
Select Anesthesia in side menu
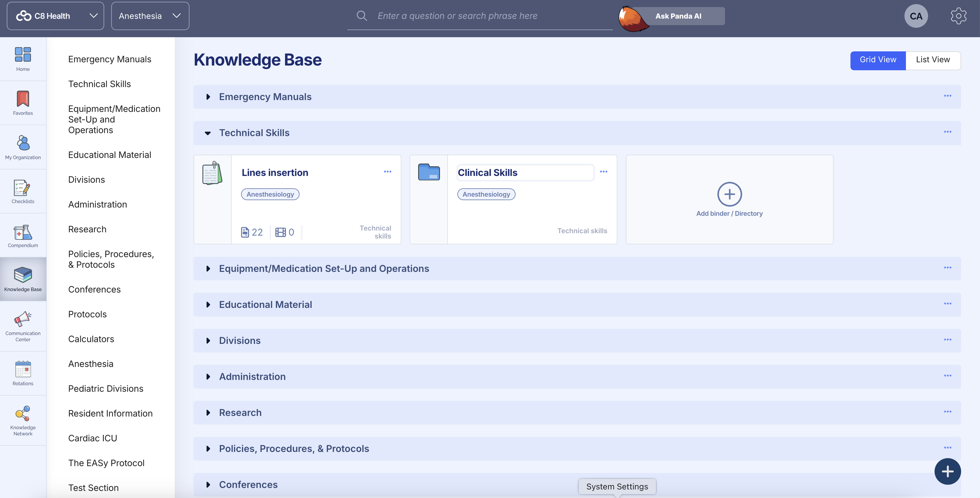(x=91, y=364)
